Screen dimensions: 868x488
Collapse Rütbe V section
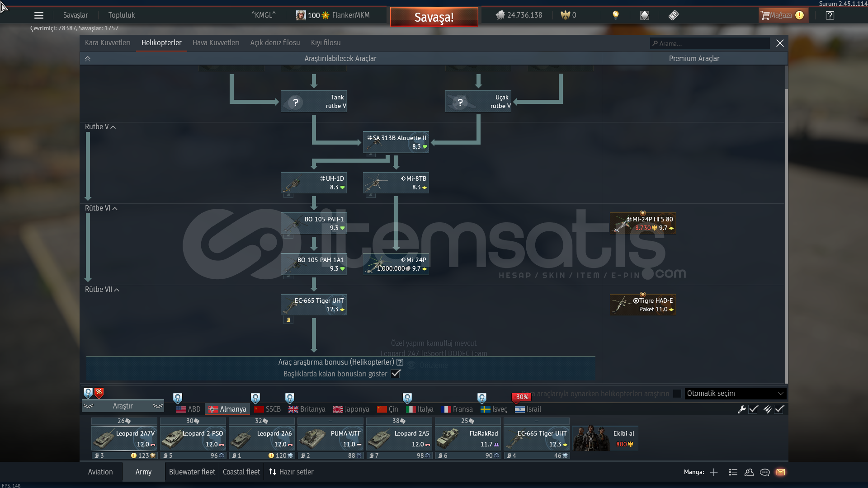coord(100,127)
